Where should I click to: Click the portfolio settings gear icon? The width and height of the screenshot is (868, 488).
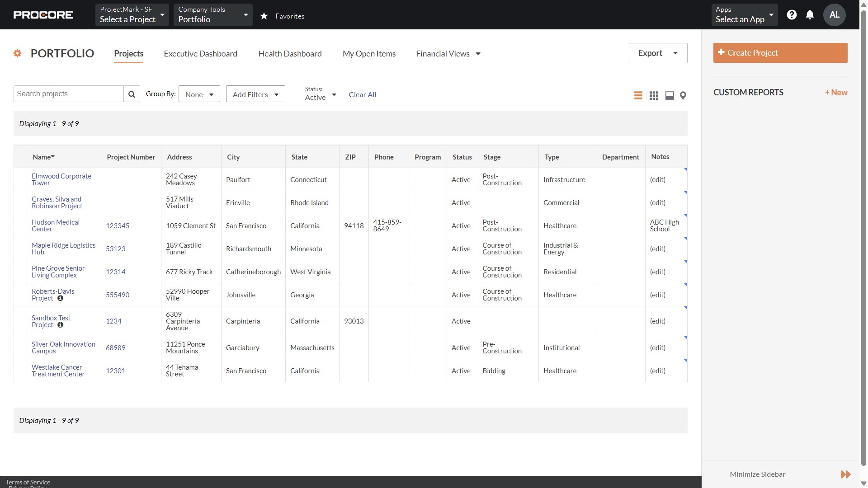(18, 53)
